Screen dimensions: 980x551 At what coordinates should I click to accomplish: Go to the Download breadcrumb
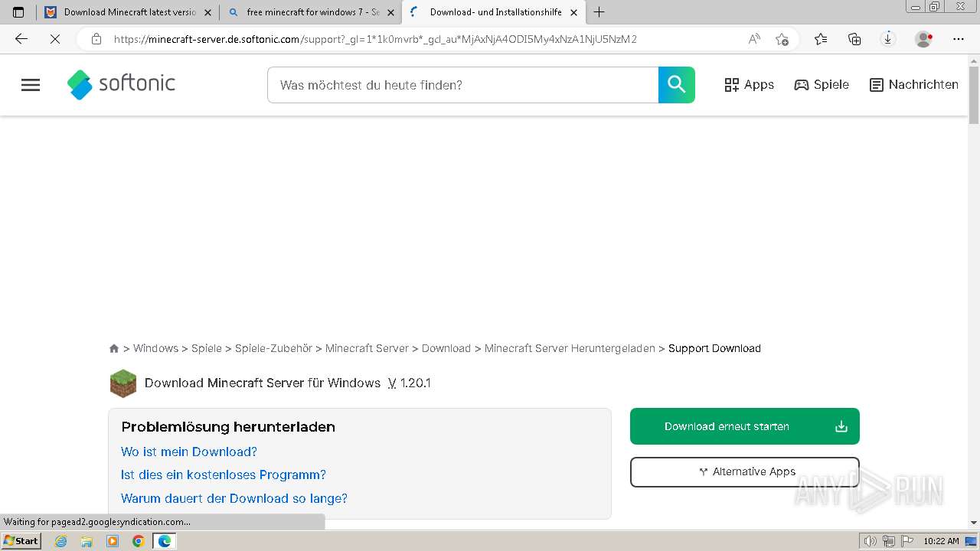[x=446, y=348]
